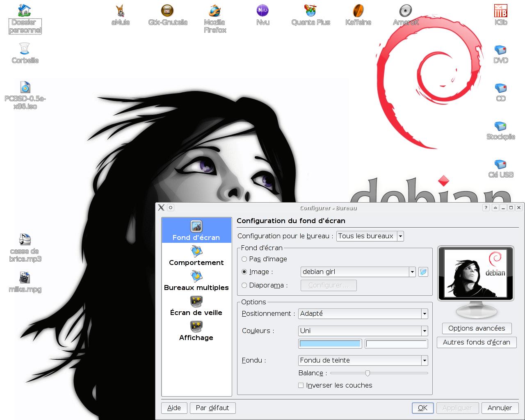This screenshot has width=525, height=420.
Task: Open the Écran de veille section
Action: point(196,305)
